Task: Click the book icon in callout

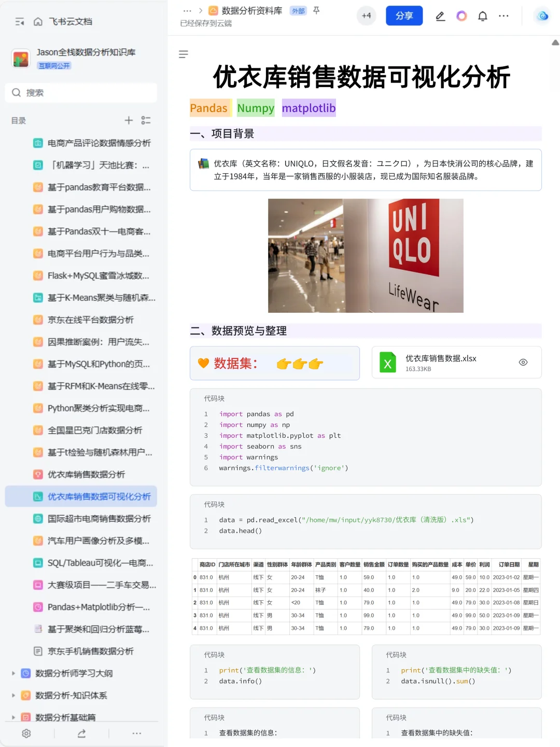Action: [x=204, y=164]
